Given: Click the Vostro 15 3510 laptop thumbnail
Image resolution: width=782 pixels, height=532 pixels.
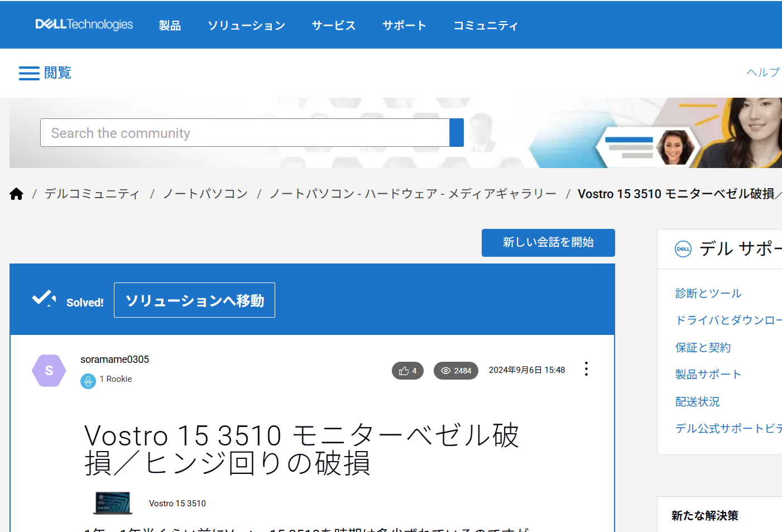Looking at the screenshot, I should pyautogui.click(x=113, y=503).
